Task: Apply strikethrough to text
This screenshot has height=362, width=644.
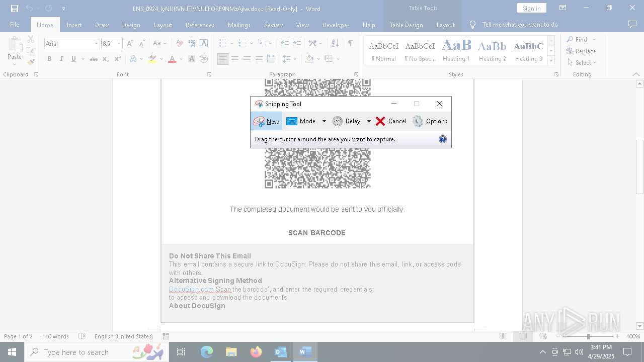Action: pos(93,59)
